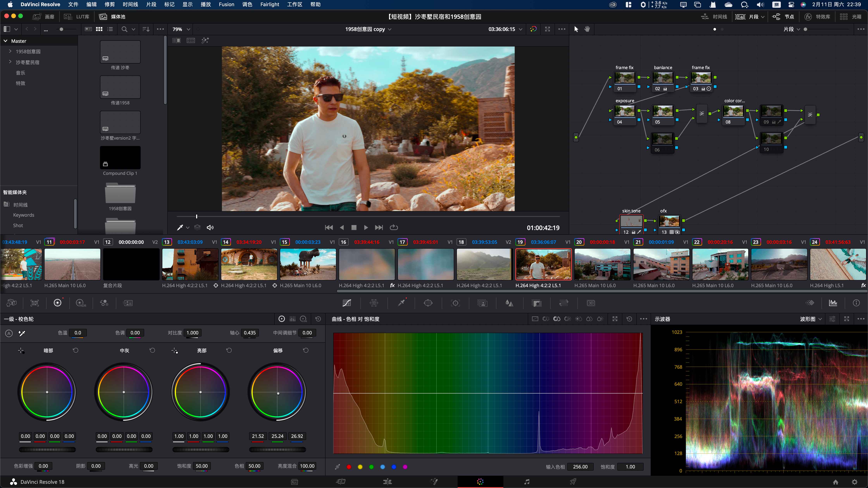
Task: Open the Motion Effects palette
Action: click(128, 303)
